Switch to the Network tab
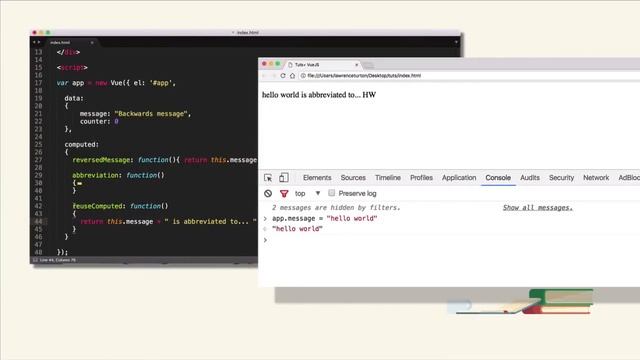The width and height of the screenshot is (640, 360). (x=596, y=178)
